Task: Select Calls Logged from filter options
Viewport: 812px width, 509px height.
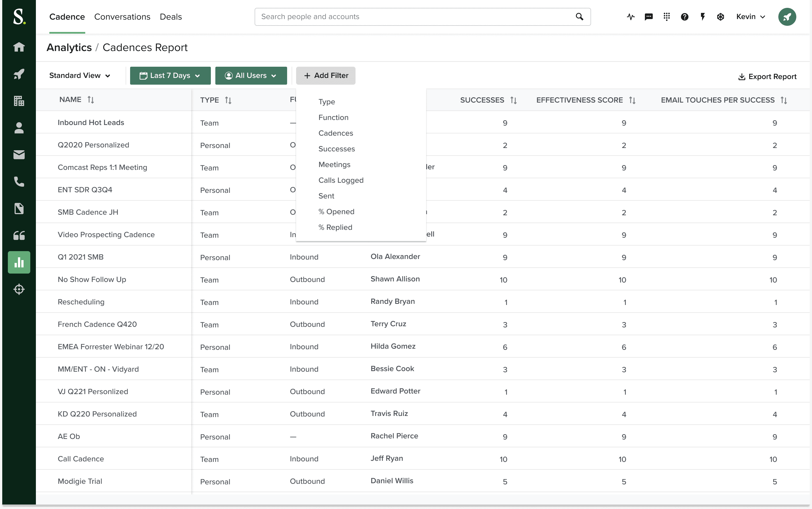Action: click(x=341, y=180)
